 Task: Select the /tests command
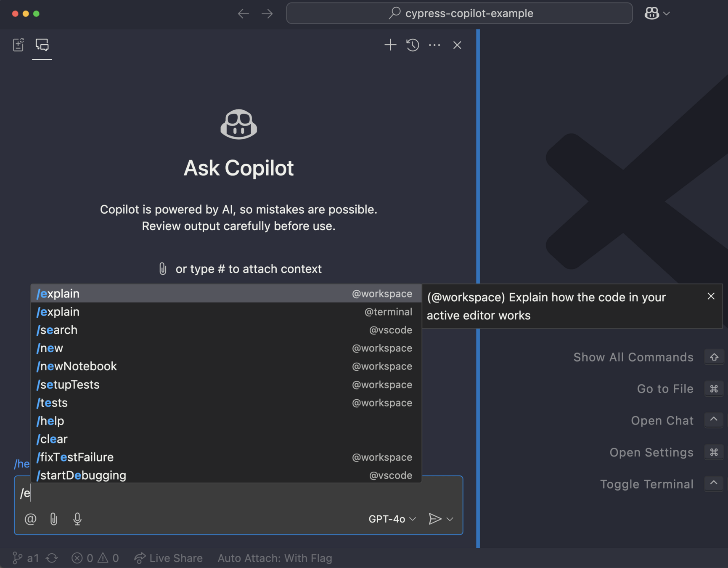tap(226, 403)
